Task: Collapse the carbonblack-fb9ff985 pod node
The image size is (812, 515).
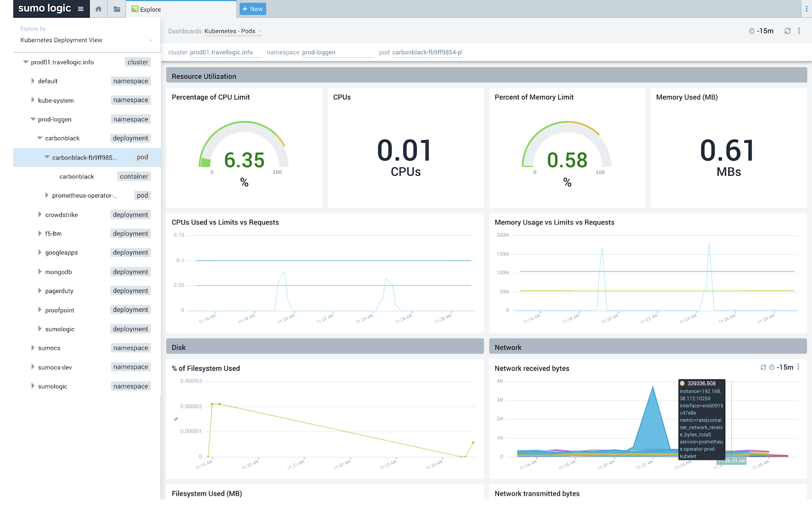Action: click(47, 157)
